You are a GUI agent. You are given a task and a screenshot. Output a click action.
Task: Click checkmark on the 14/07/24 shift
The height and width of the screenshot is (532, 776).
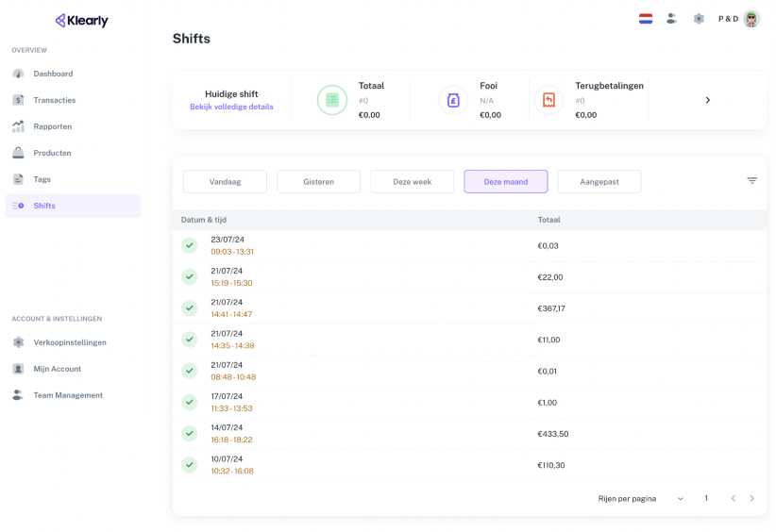click(x=190, y=434)
